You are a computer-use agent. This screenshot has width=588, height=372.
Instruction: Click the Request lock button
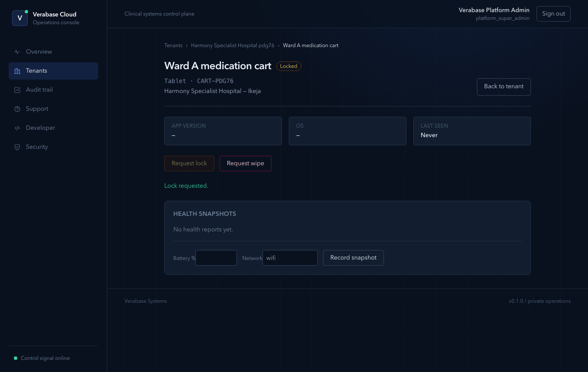point(189,164)
